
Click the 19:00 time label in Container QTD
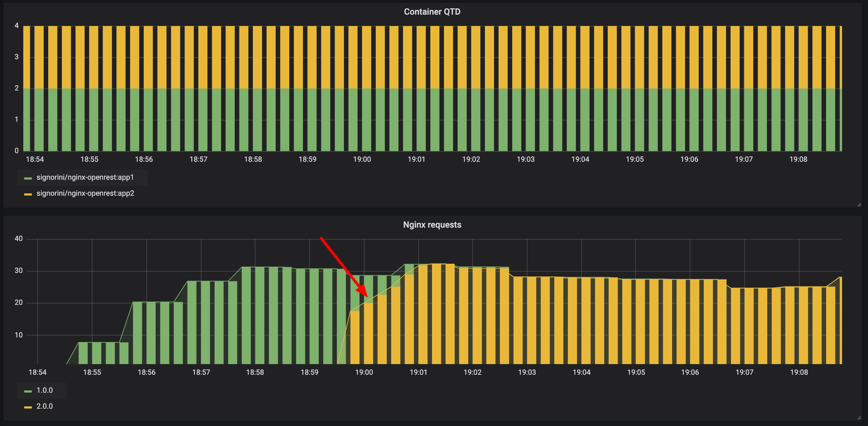tap(362, 159)
